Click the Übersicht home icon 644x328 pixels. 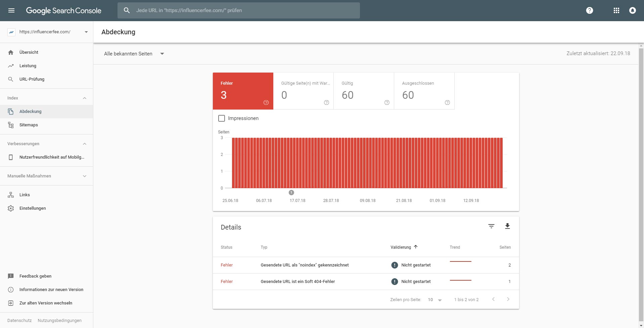11,52
